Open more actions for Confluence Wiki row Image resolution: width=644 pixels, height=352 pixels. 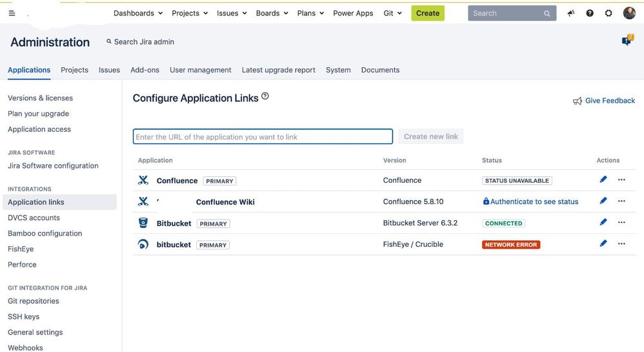click(621, 201)
